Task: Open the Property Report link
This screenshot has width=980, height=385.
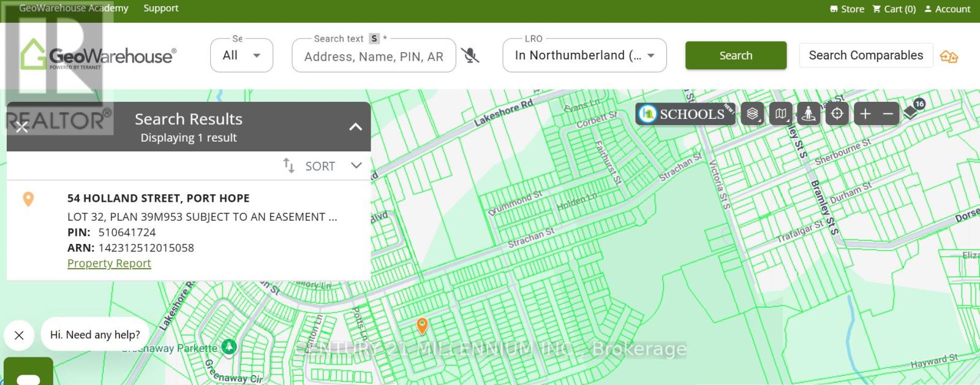Action: tap(109, 264)
